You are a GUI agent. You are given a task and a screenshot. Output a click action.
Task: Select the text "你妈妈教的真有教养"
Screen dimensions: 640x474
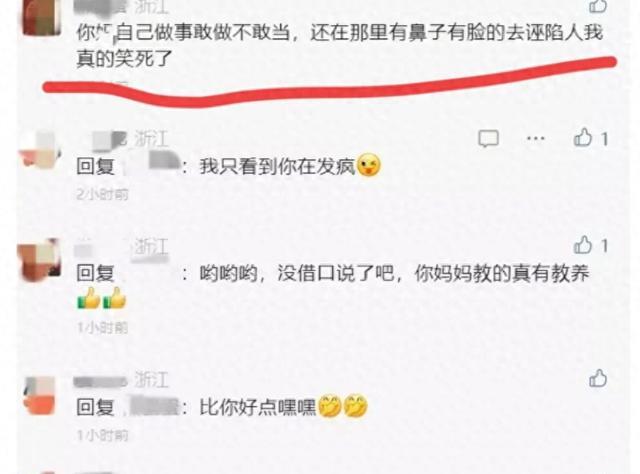502,273
